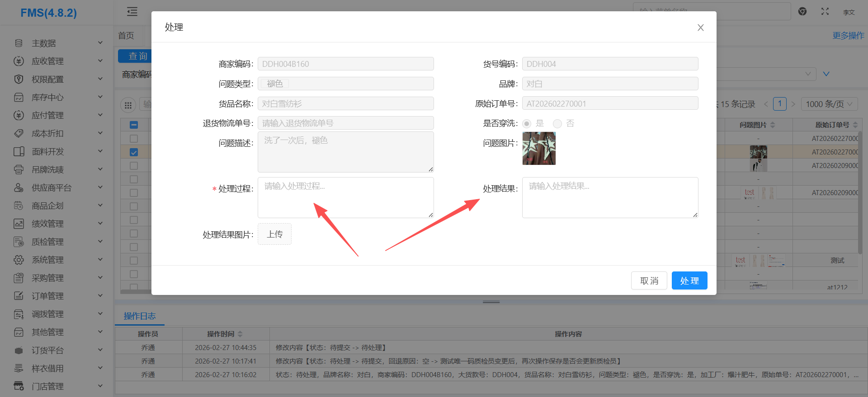Switch to the 操作日志 tab
The image size is (868, 397).
point(140,316)
